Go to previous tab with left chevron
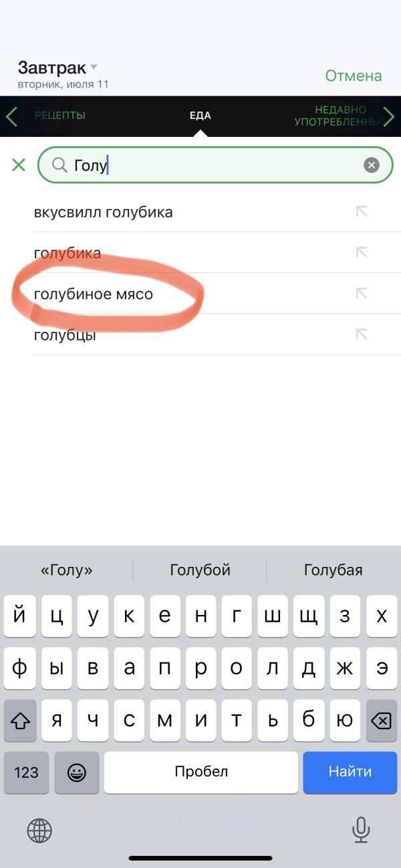The height and width of the screenshot is (868, 401). pyautogui.click(x=11, y=116)
